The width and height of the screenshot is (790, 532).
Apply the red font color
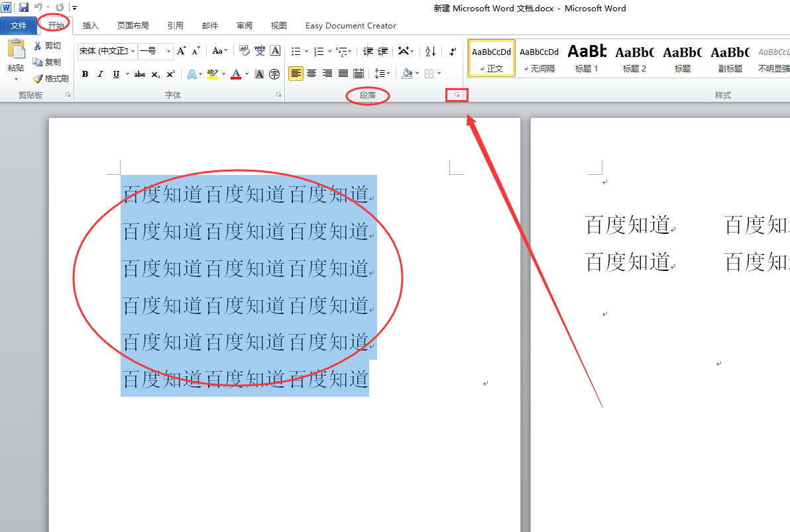pyautogui.click(x=236, y=74)
